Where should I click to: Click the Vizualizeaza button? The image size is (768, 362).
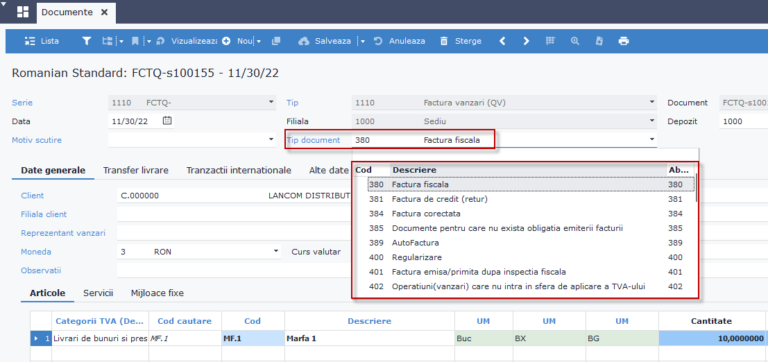[x=187, y=41]
